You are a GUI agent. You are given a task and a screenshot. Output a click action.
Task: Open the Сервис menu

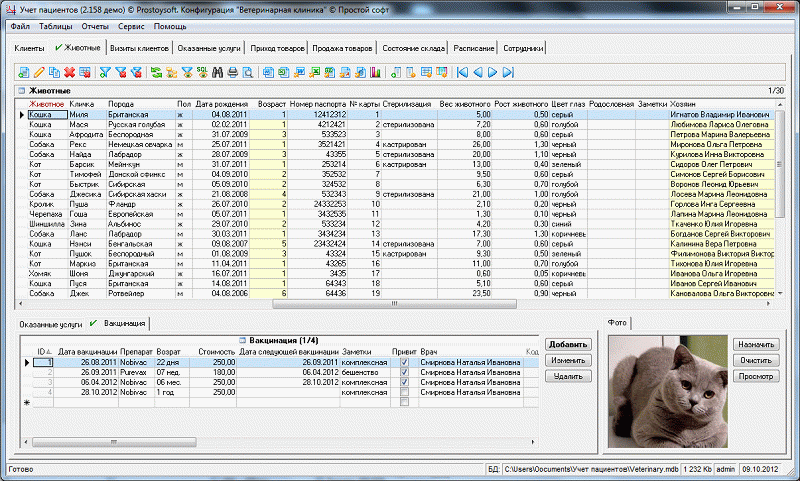coord(133,27)
